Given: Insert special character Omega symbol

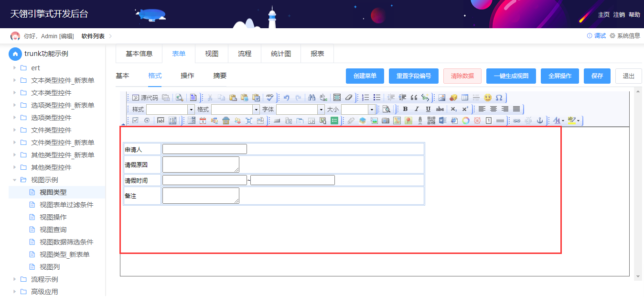Looking at the screenshot, I should pos(499,98).
